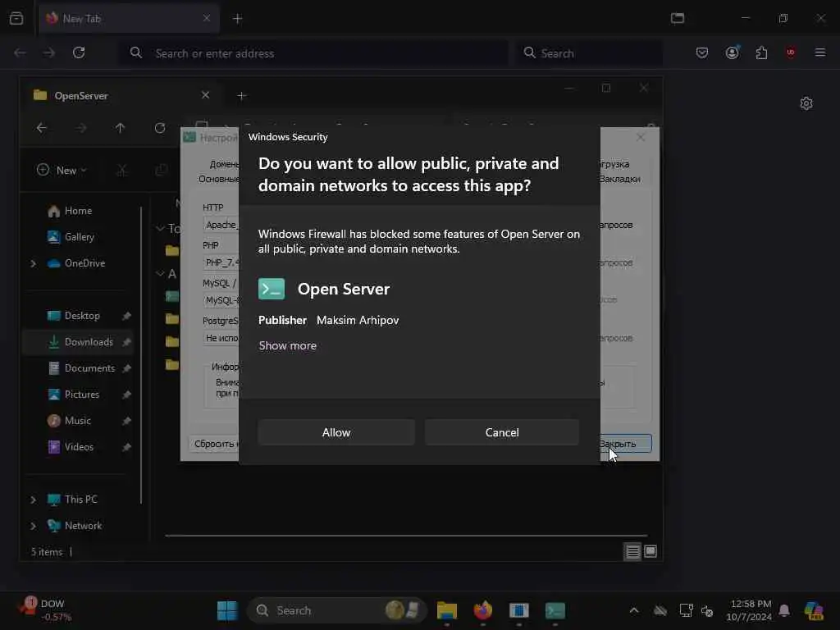The width and height of the screenshot is (840, 630).
Task: Switch to large thumbnails view in Explorer
Action: click(651, 552)
